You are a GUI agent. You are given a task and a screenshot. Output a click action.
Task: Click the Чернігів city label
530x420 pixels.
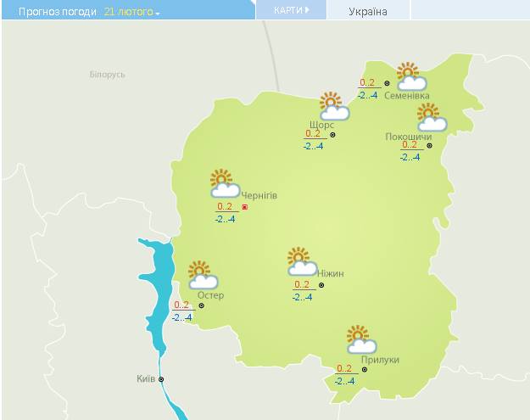coord(259,195)
